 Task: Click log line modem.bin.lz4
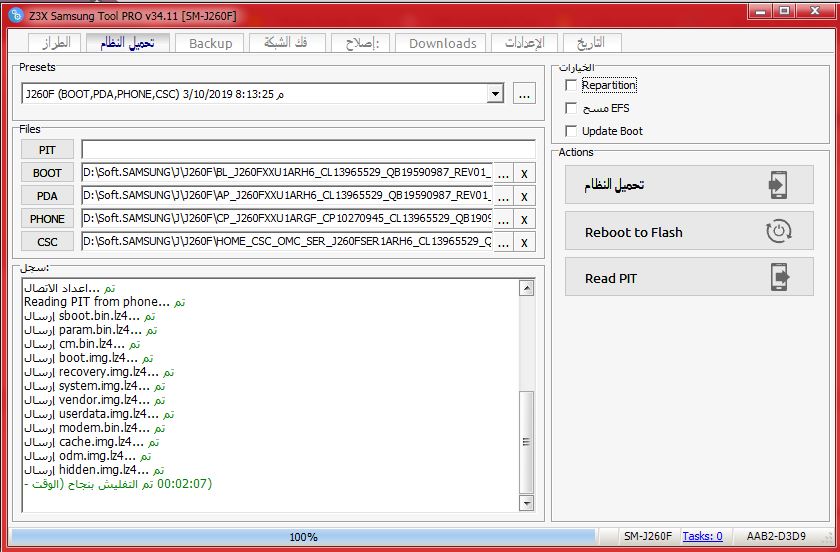pos(95,428)
